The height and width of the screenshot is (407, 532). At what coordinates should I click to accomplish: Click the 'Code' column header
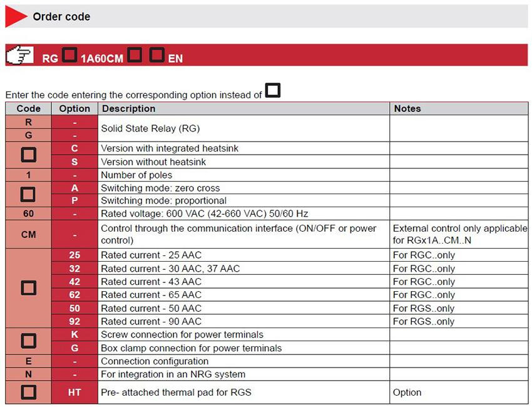tap(29, 108)
